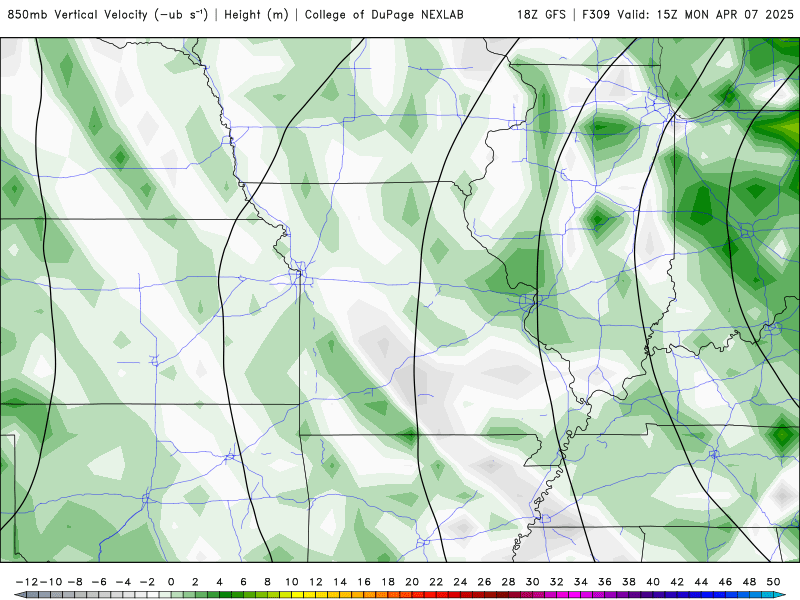Click the '2' label on the color scale
The image size is (800, 600).
click(195, 582)
